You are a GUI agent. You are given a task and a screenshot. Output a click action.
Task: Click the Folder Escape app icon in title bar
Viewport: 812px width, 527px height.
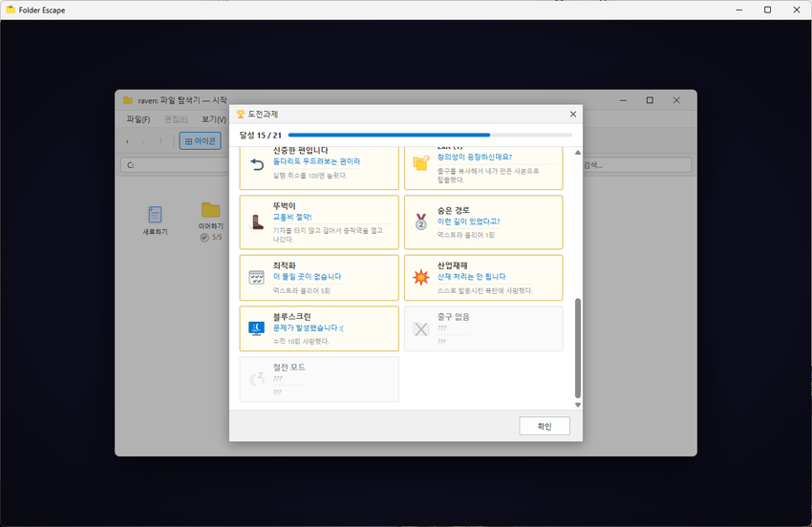coord(11,10)
